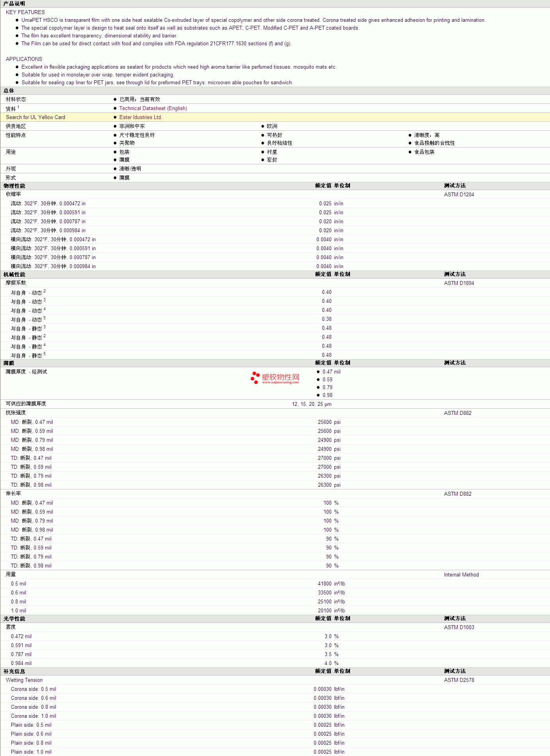Open the Technical Datasheet (English) link

(153, 109)
